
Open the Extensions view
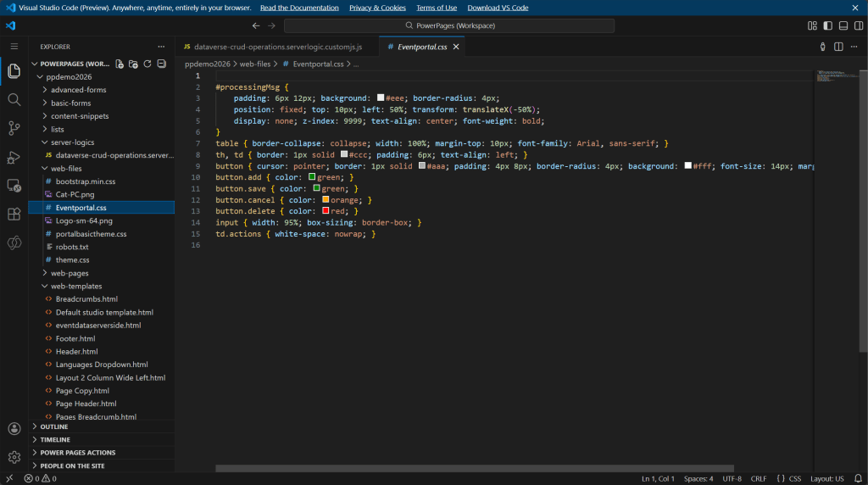(14, 214)
